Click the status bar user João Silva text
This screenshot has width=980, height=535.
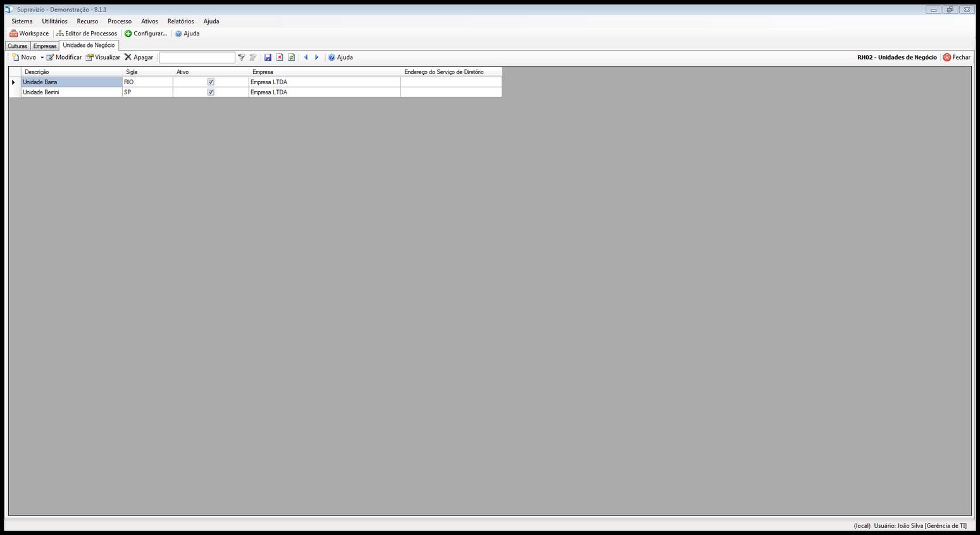tap(921, 526)
